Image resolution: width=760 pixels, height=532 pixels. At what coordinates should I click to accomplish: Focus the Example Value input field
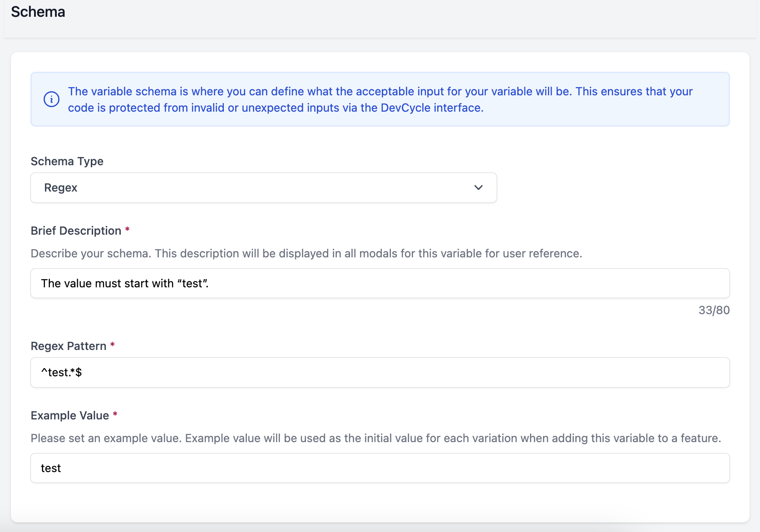(x=380, y=468)
